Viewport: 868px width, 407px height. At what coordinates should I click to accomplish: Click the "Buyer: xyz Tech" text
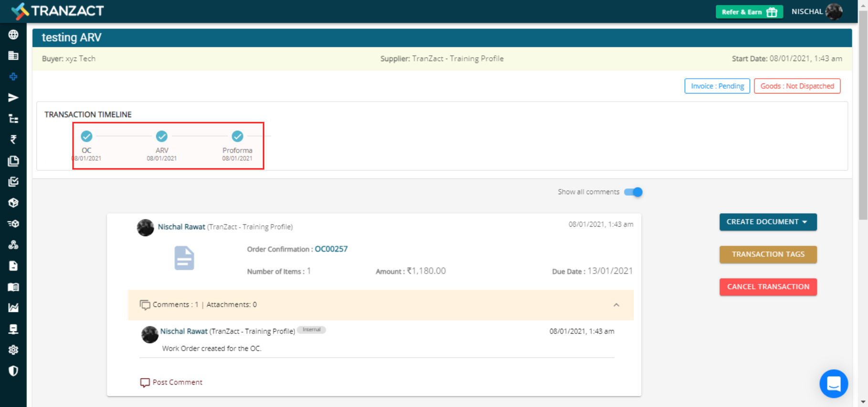pos(69,59)
